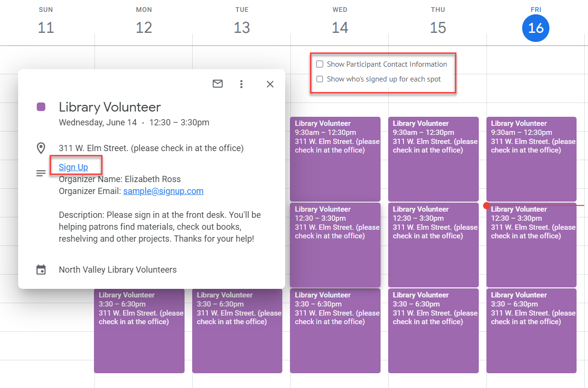
Task: Click the calendar icon beside North Valley
Action: tap(41, 270)
